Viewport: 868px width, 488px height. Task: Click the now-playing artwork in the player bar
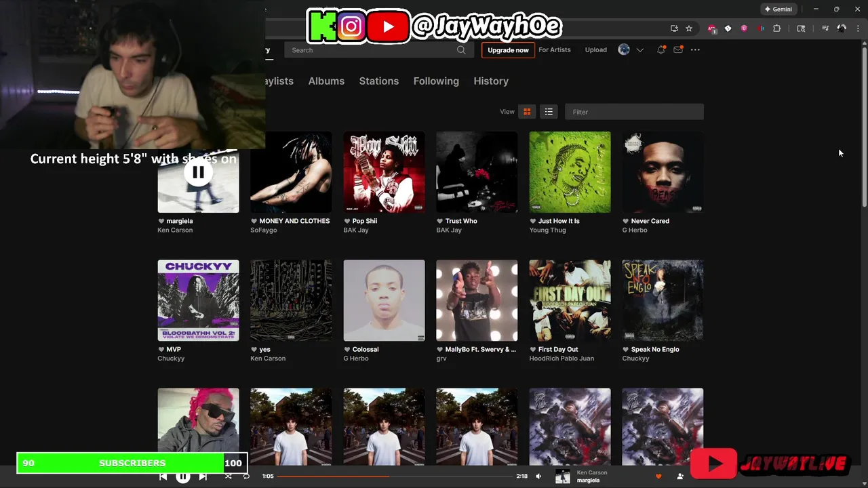(x=563, y=476)
